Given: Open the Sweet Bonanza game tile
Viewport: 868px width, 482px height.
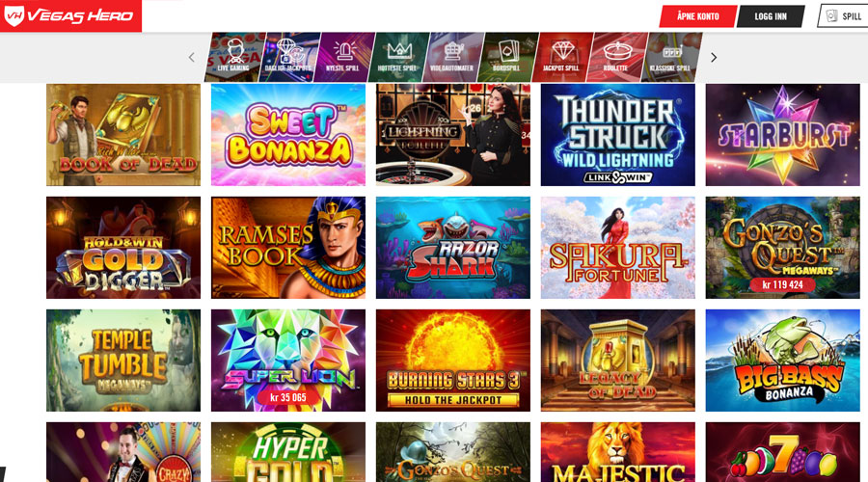Looking at the screenshot, I should pos(287,135).
